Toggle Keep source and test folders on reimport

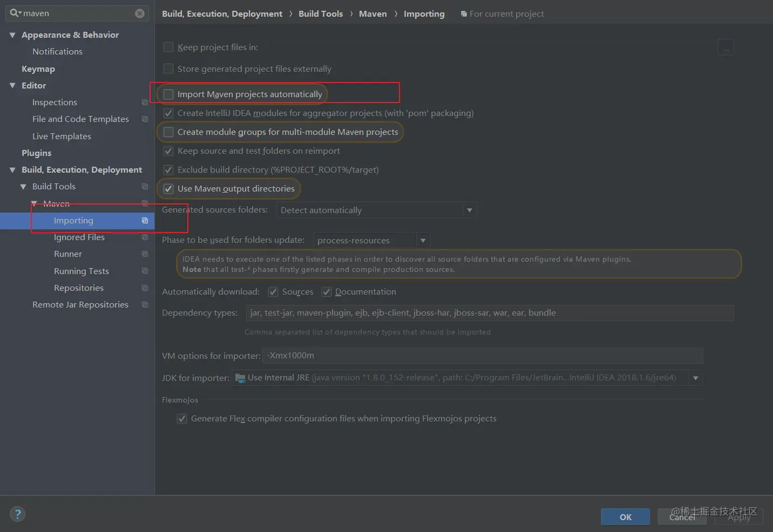pyautogui.click(x=168, y=151)
